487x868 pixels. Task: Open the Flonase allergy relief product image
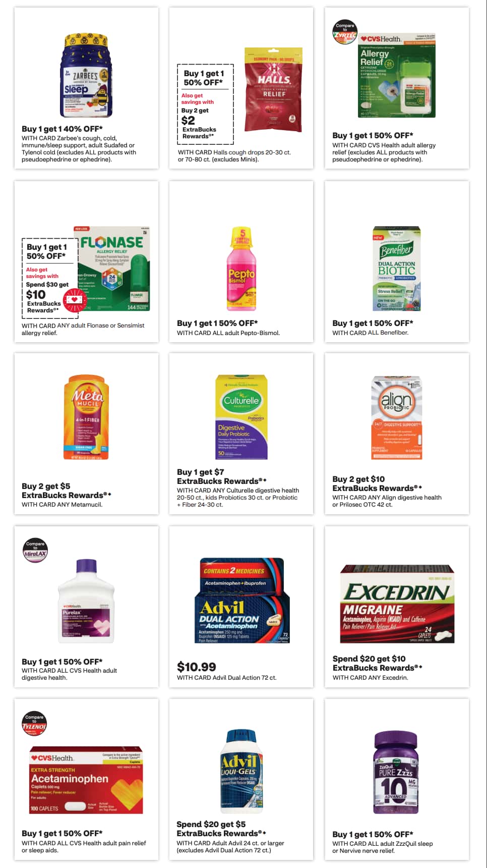click(x=112, y=268)
